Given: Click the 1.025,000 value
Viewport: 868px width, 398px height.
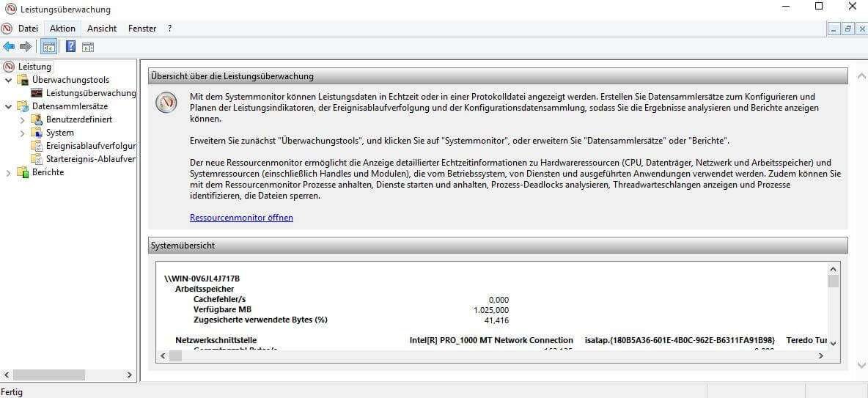Looking at the screenshot, I should 492,310.
